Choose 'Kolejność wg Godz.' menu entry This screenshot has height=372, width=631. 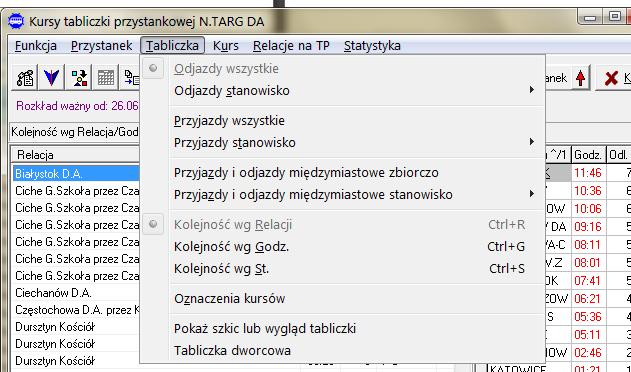coord(343,246)
